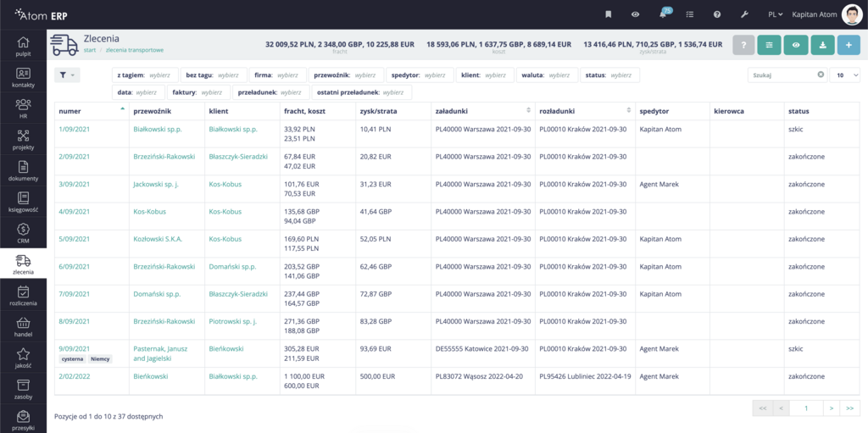868x433 pixels.
Task: Sort by the numer column header
Action: click(92, 111)
